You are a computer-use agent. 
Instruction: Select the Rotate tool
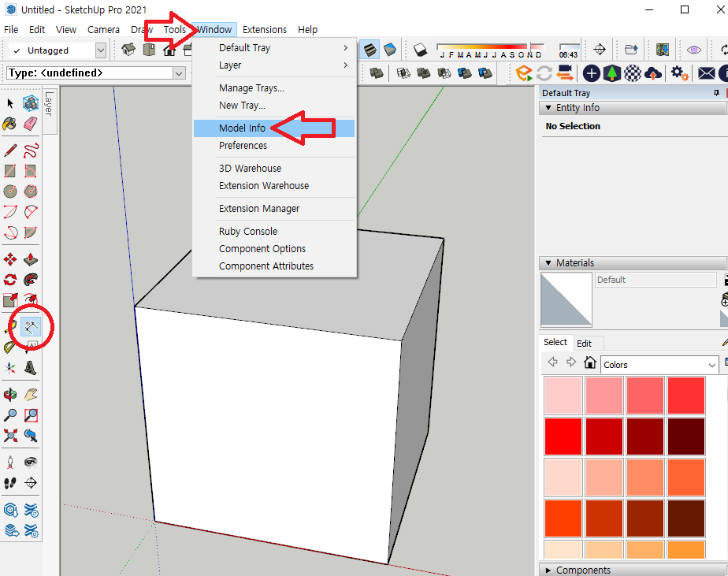point(10,280)
